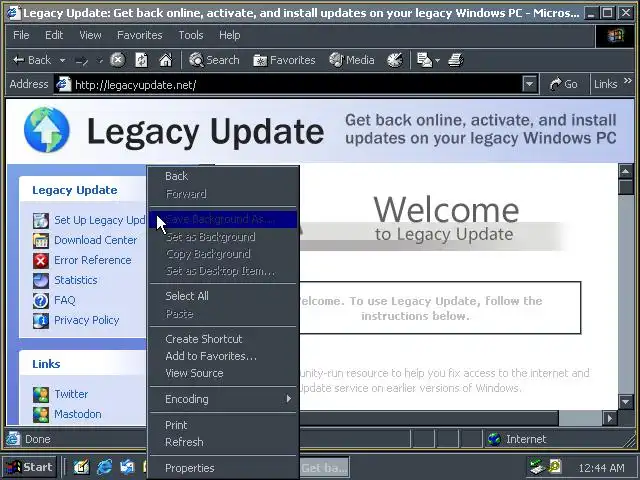Open the FAQ link
640x480 pixels.
[64, 300]
